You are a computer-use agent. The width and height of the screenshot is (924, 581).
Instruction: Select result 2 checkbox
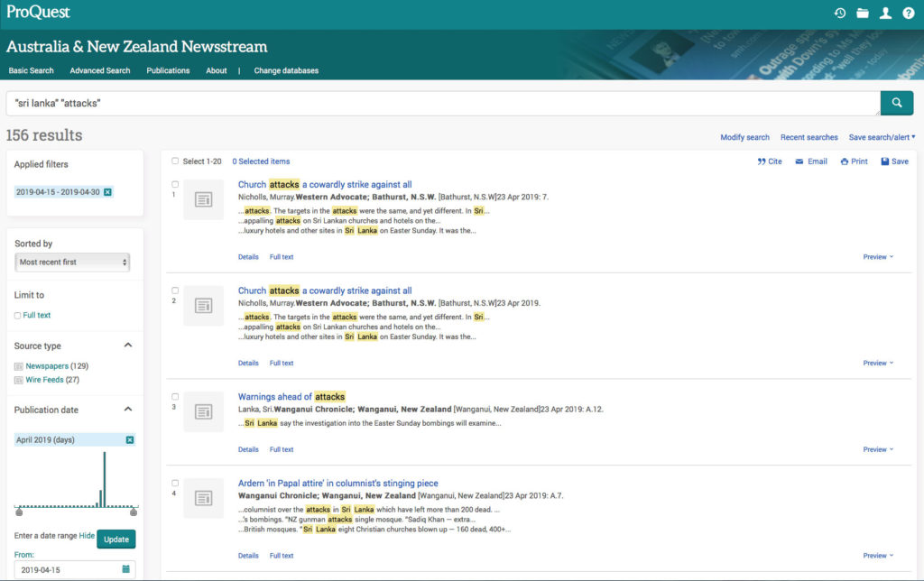(x=175, y=290)
